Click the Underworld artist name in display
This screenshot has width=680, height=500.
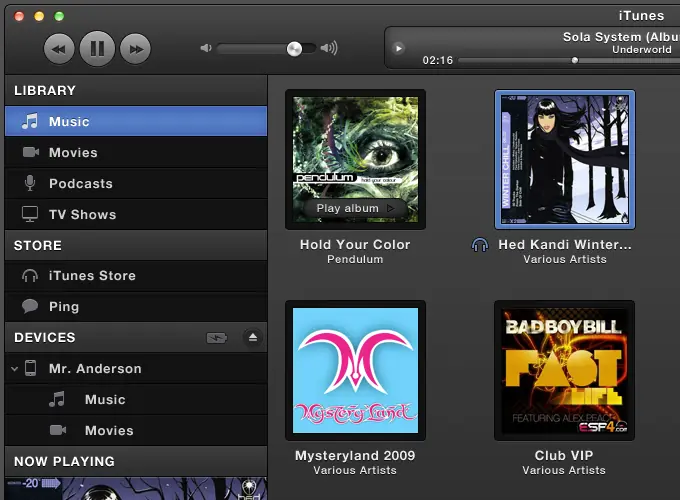(x=642, y=49)
